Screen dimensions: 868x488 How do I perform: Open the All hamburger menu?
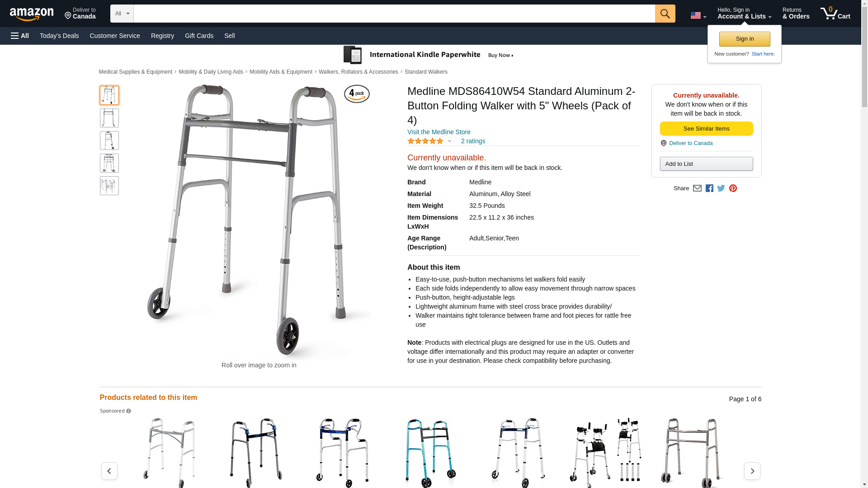tap(20, 36)
